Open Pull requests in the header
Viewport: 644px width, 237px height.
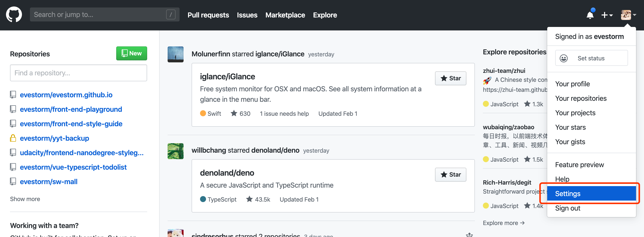click(208, 15)
